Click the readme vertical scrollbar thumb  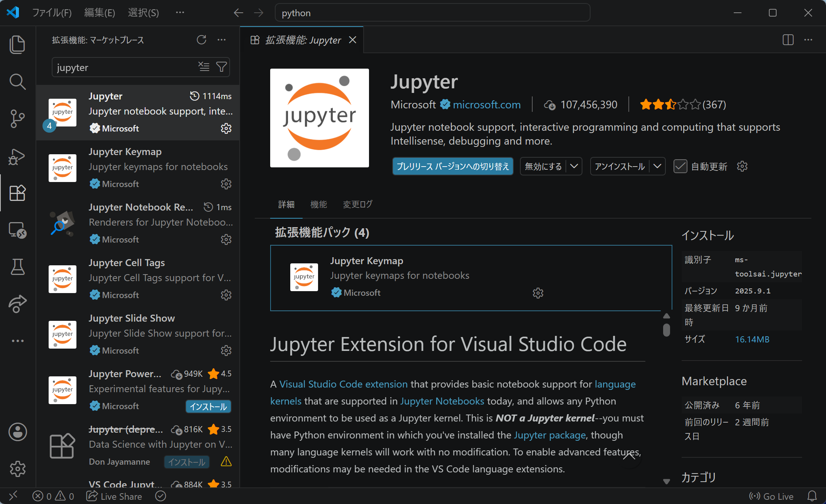coord(666,330)
